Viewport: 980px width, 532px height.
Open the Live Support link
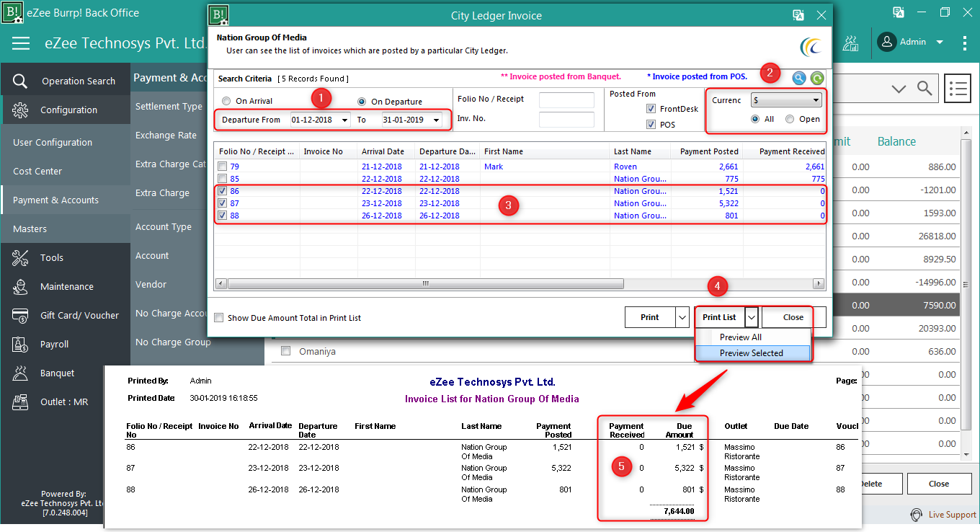click(x=952, y=515)
